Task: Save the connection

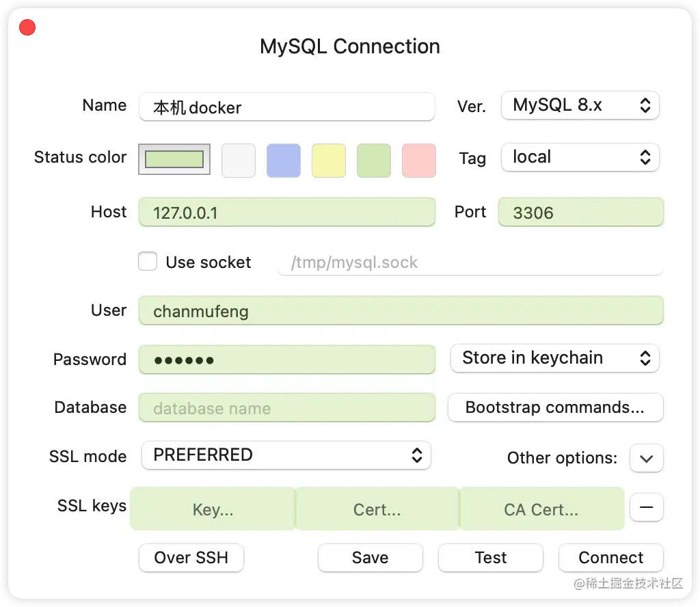Action: [x=370, y=558]
